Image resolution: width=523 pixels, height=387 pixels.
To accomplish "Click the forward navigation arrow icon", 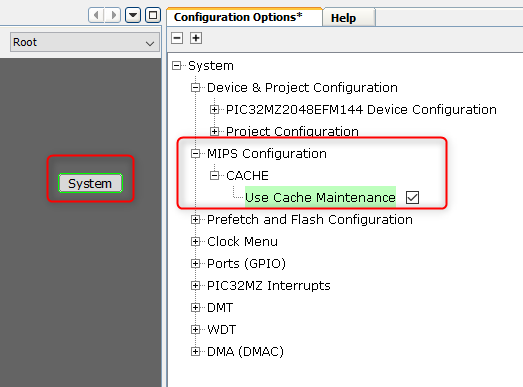I will click(113, 15).
